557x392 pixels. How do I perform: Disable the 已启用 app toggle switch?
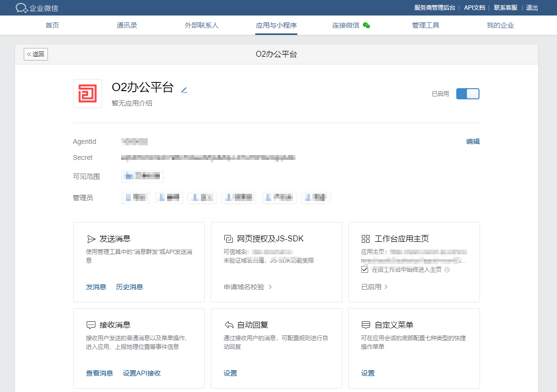pyautogui.click(x=467, y=94)
